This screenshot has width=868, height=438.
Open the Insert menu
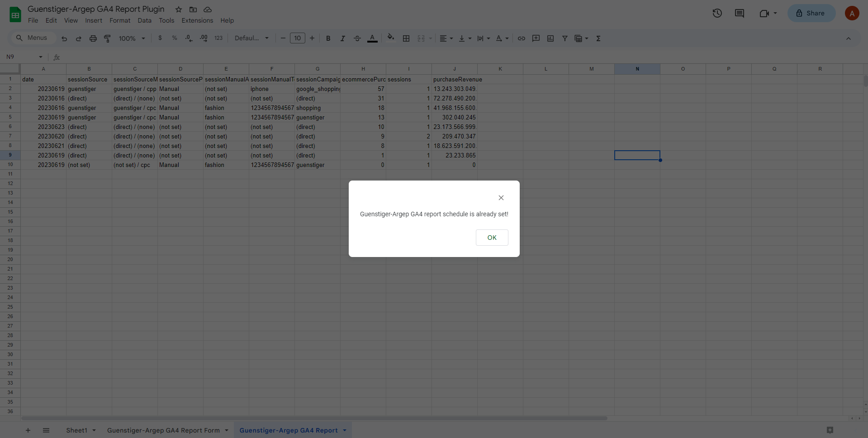tap(94, 20)
